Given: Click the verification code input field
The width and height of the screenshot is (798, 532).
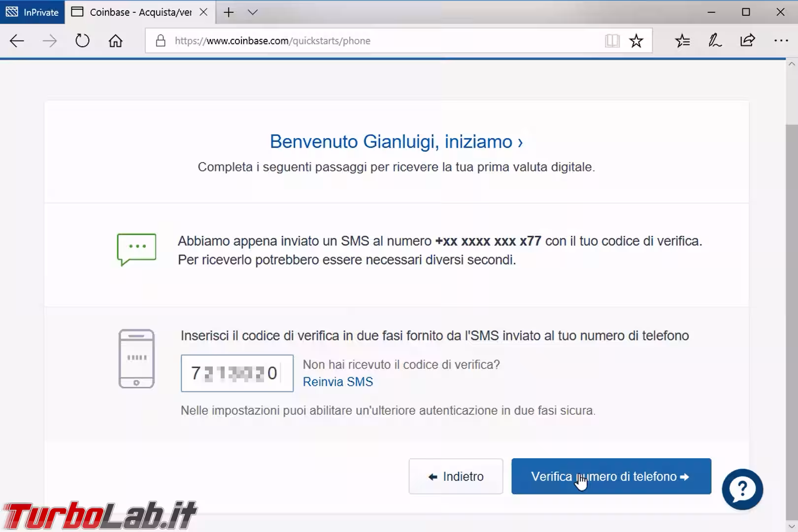Looking at the screenshot, I should coord(237,373).
